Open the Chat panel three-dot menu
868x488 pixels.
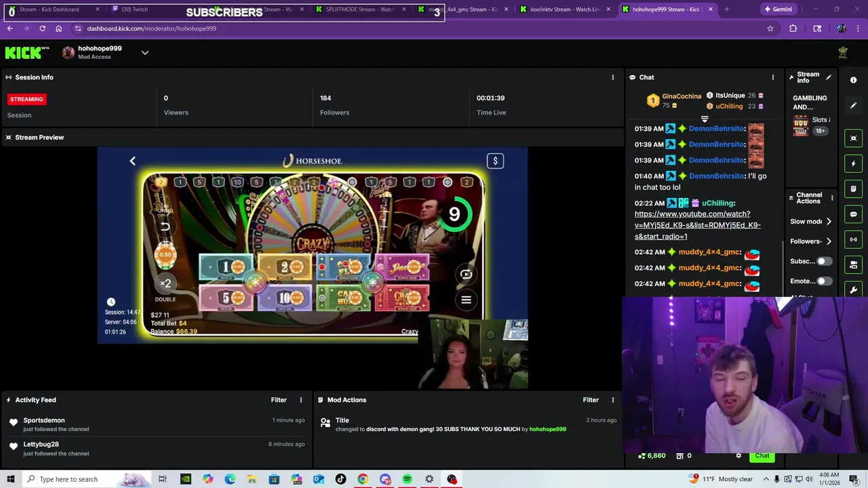(772, 77)
